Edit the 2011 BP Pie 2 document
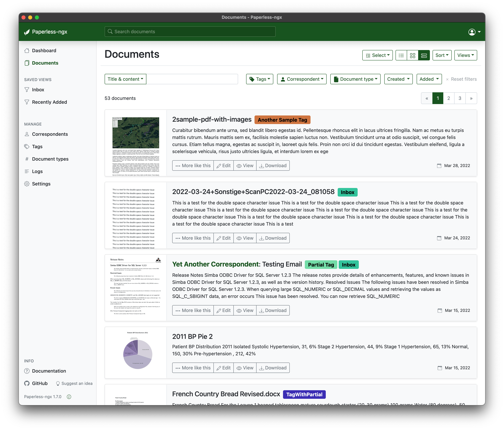 click(223, 368)
